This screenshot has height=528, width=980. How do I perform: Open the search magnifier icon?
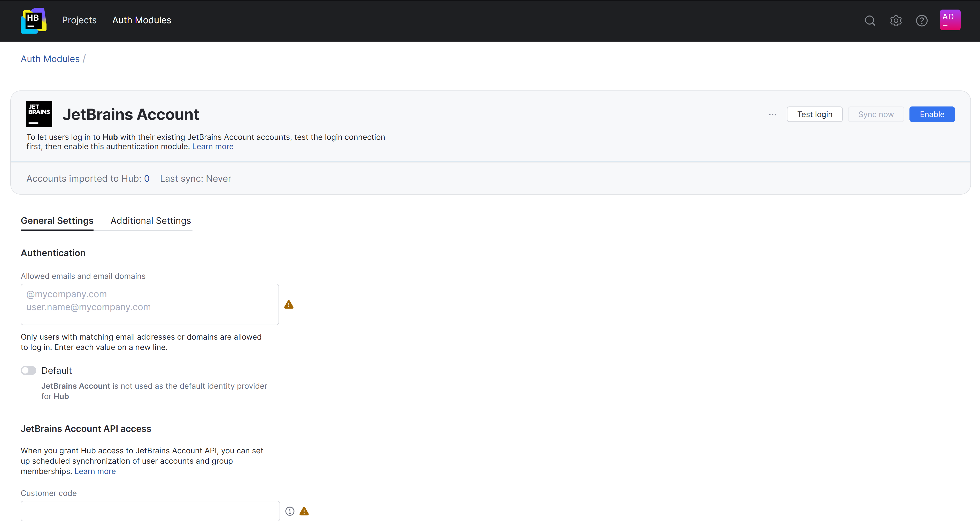point(870,21)
